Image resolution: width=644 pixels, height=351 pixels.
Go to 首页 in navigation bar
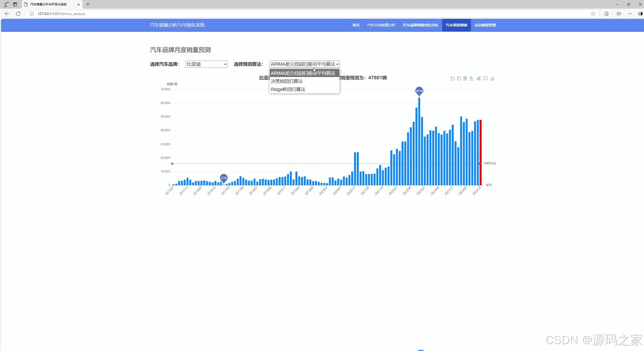coord(356,25)
